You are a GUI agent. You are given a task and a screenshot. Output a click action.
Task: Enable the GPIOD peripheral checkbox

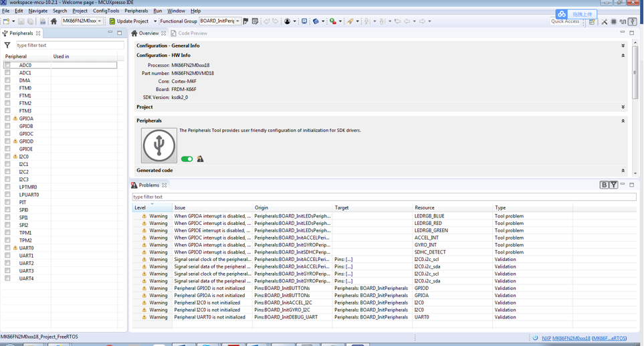[x=7, y=141]
